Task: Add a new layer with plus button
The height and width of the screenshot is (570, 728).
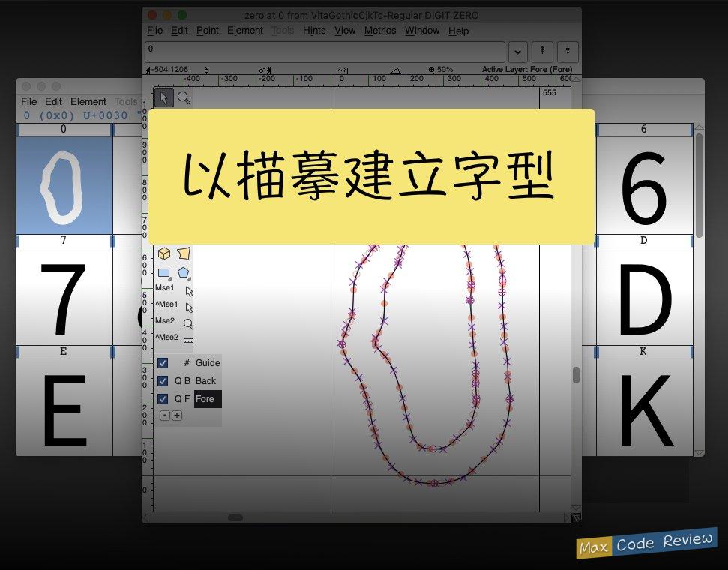Action: (x=177, y=415)
